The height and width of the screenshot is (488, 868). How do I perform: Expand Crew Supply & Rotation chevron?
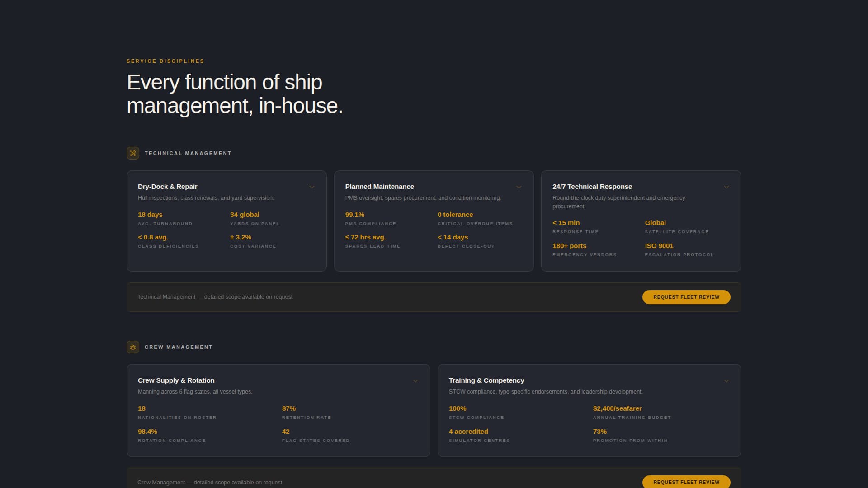pos(415,381)
